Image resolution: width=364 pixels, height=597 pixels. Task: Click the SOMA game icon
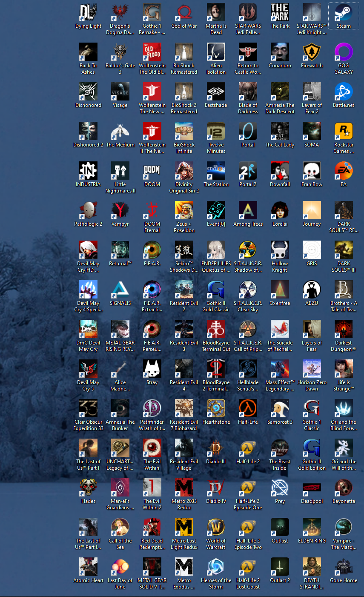tap(312, 131)
